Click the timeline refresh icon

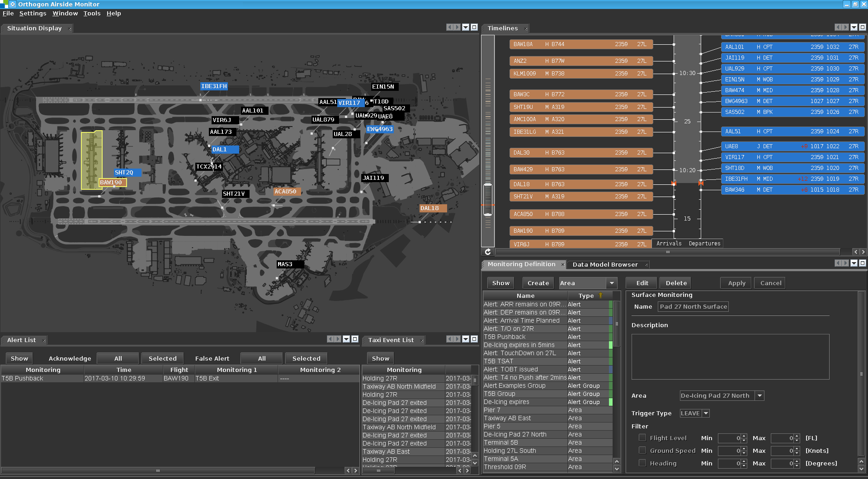click(488, 252)
